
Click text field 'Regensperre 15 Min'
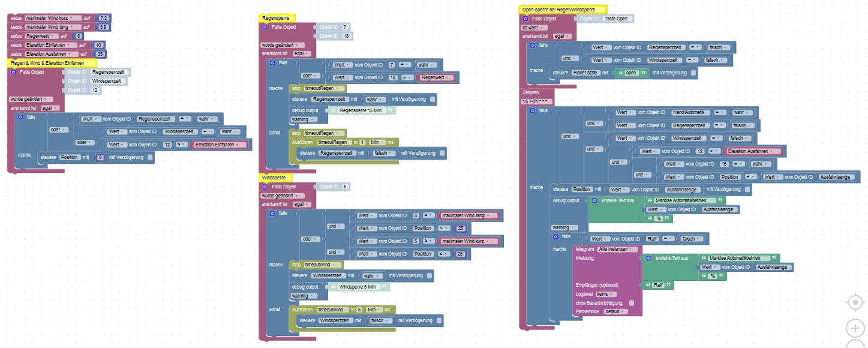click(362, 110)
